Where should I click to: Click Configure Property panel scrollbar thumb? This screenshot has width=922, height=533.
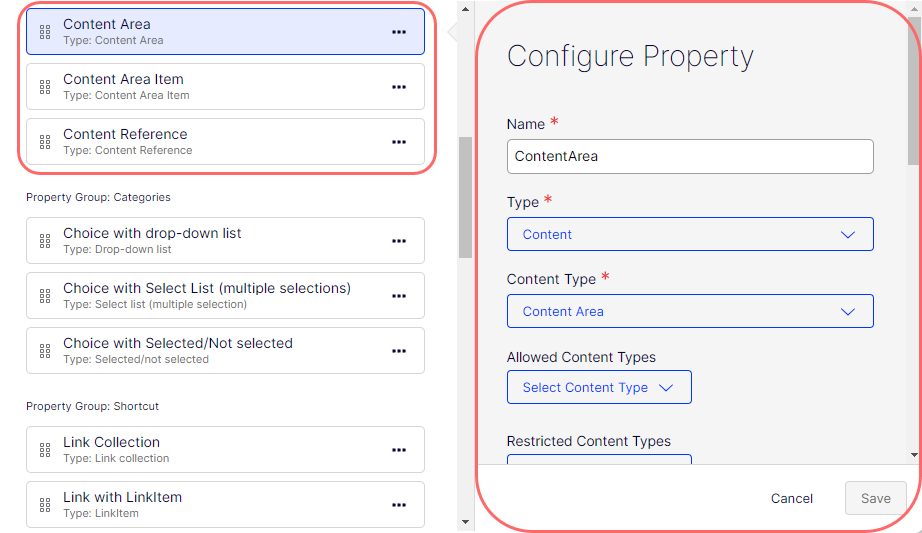914,91
